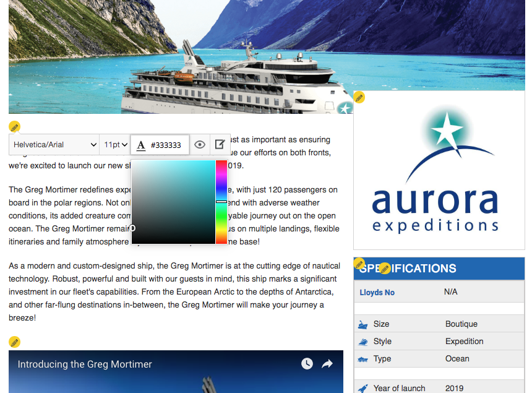Screen dimensions: 532x393
Task: Click the left pencil badge on Specifications header
Action: (359, 264)
